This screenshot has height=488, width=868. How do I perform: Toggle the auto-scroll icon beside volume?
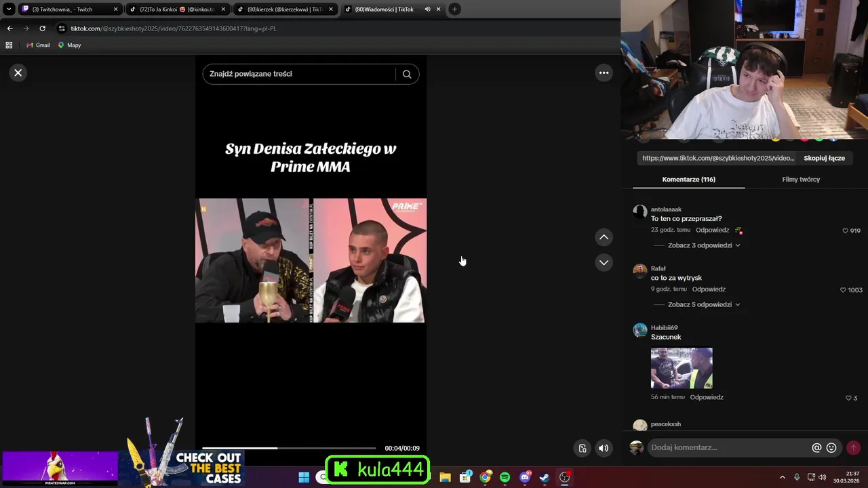(x=583, y=448)
